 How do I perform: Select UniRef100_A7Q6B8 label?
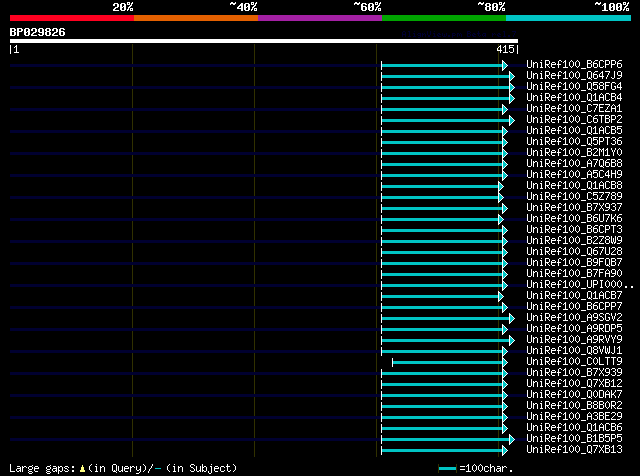(574, 164)
